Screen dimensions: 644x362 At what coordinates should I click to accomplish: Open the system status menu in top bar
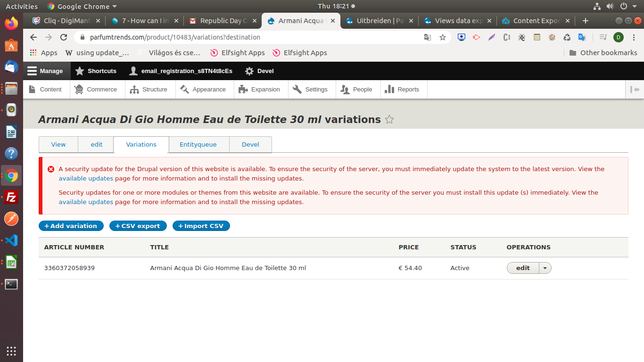pos(622,7)
